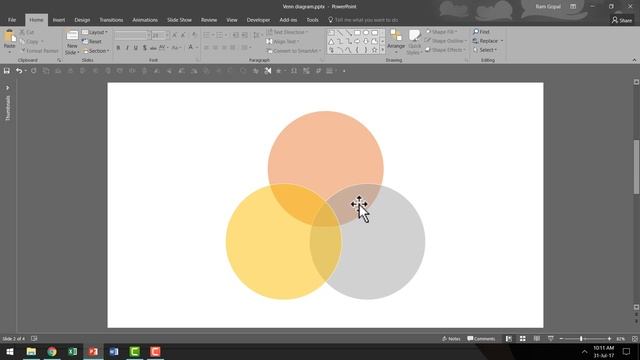Show hidden system tray icons
This screenshot has height=360, width=640.
point(584,351)
